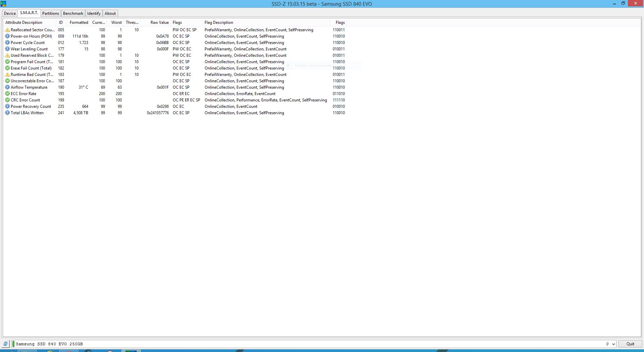
Task: Click the Thres... column header
Action: pyautogui.click(x=132, y=23)
